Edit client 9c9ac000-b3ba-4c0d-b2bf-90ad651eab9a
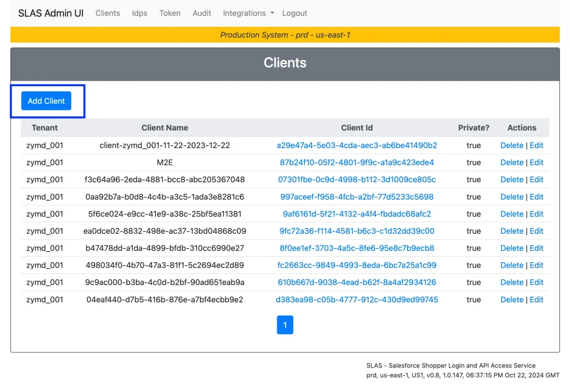This screenshot has height=392, width=570. click(x=536, y=282)
